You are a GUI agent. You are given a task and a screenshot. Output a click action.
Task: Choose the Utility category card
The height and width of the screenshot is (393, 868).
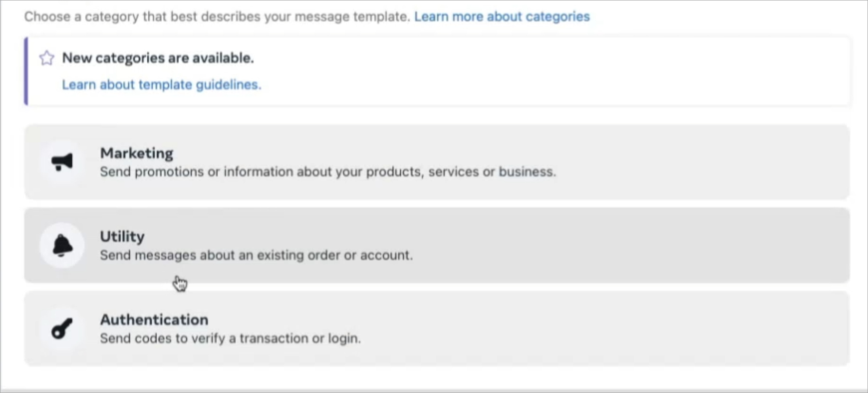pos(437,246)
